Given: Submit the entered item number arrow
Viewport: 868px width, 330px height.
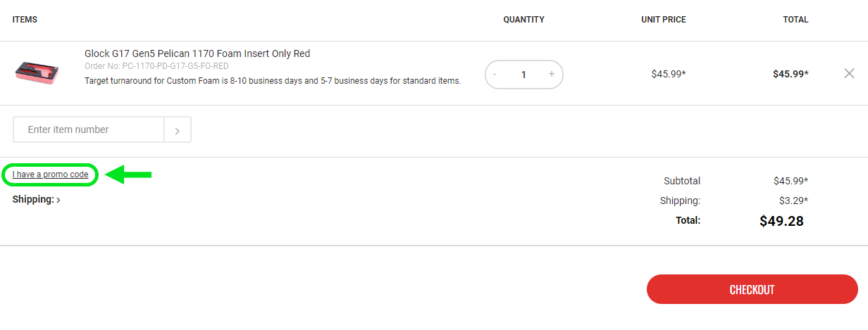Looking at the screenshot, I should 178,129.
